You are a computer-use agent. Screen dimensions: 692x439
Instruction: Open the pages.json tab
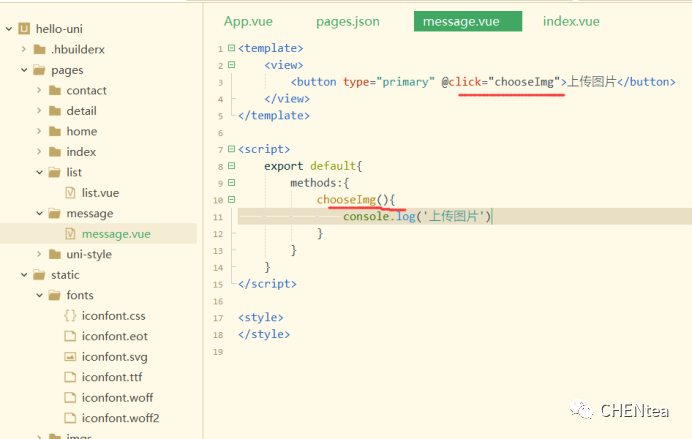pos(347,21)
